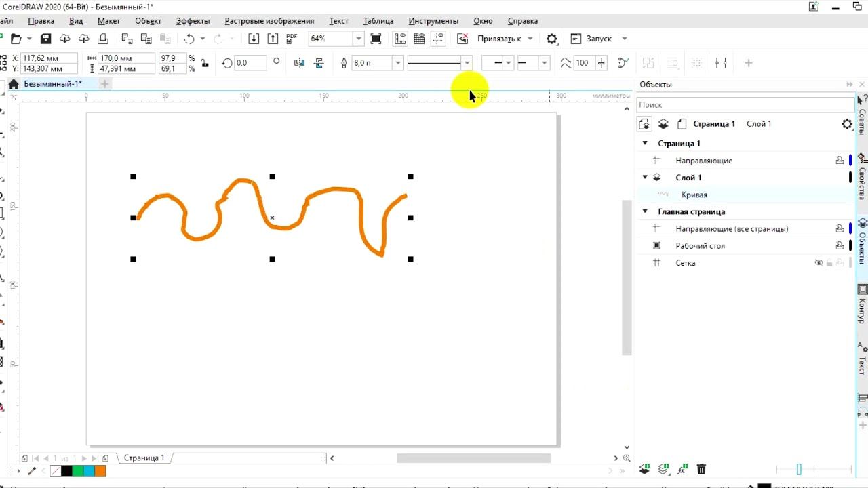Open the outline width 8,0 п dropdown
868x488 pixels.
[398, 63]
